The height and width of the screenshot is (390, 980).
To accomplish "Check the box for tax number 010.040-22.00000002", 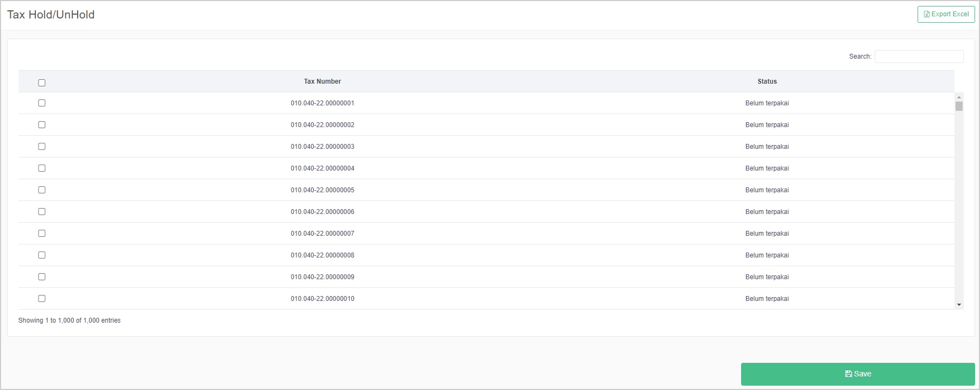I will (42, 125).
